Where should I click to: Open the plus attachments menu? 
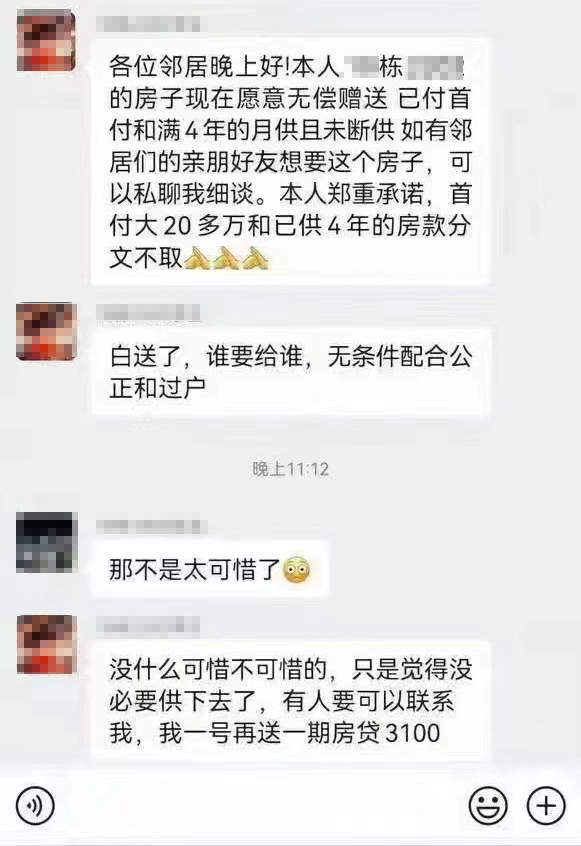click(x=546, y=806)
